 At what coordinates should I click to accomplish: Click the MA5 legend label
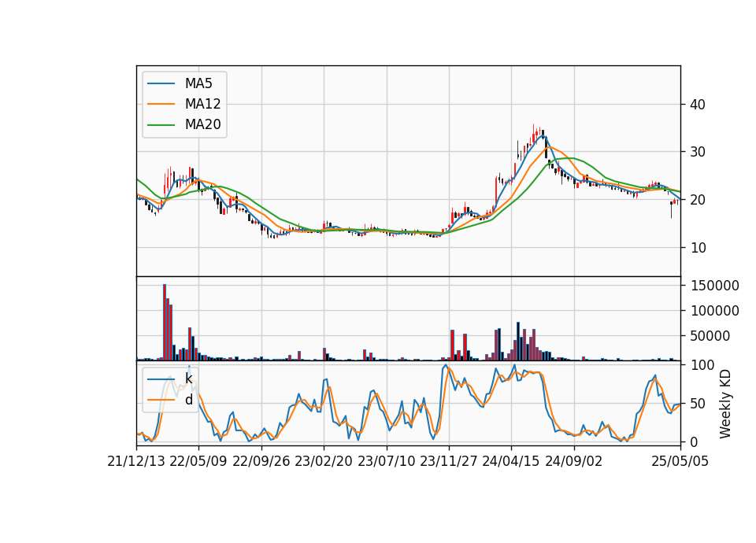pos(198,83)
